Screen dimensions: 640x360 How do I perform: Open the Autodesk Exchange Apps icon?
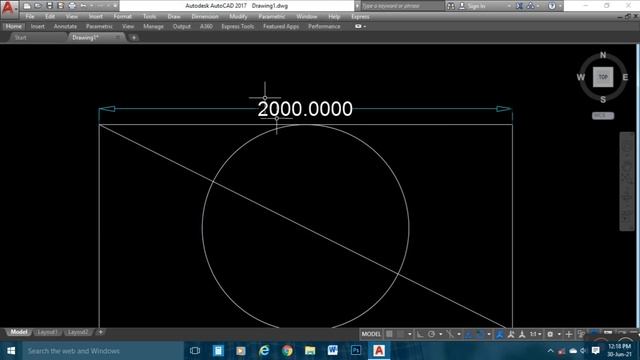[520, 6]
